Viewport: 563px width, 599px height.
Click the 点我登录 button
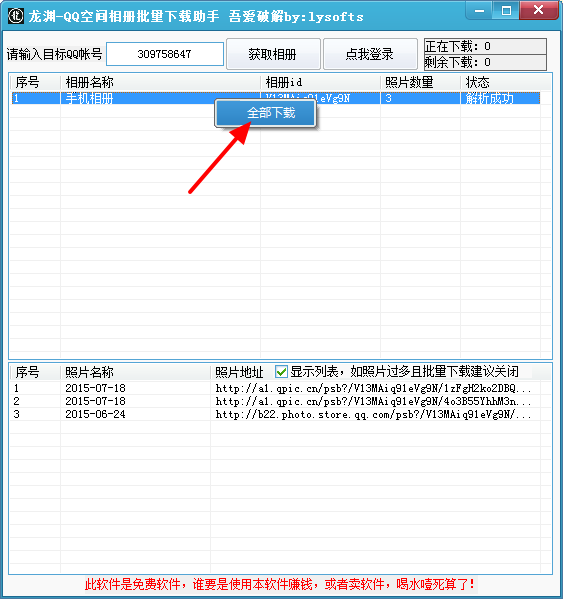click(370, 54)
